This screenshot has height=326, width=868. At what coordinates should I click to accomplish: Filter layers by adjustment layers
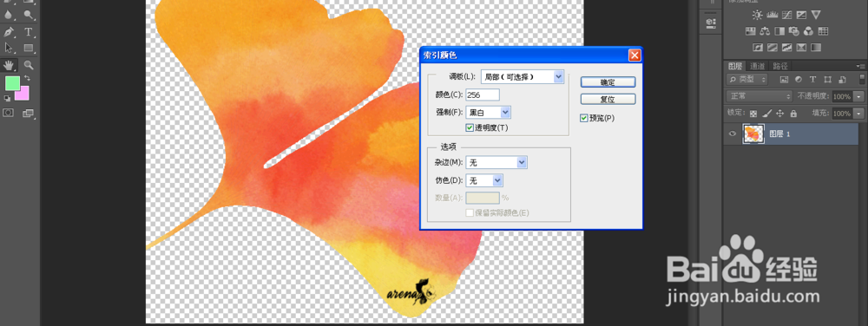(799, 80)
